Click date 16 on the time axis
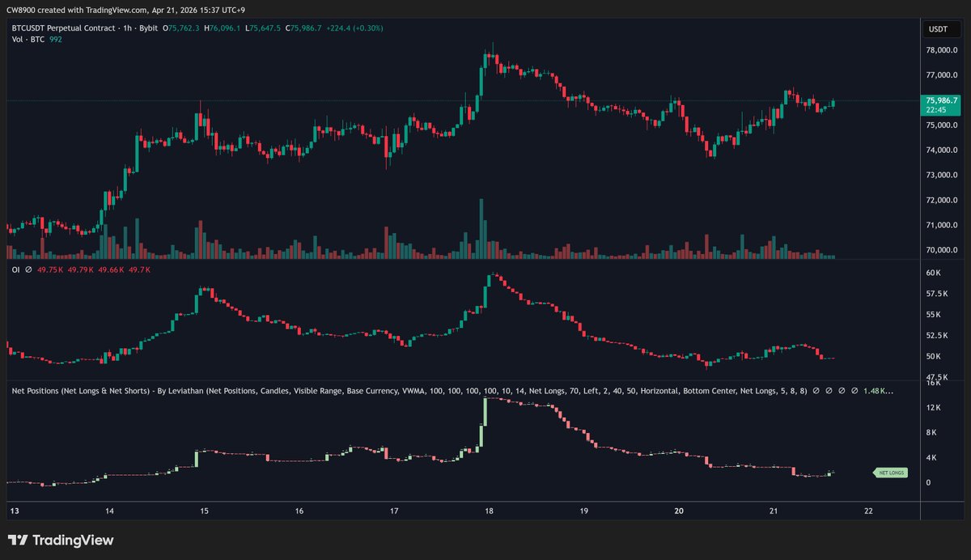The height and width of the screenshot is (560, 971). coord(299,511)
